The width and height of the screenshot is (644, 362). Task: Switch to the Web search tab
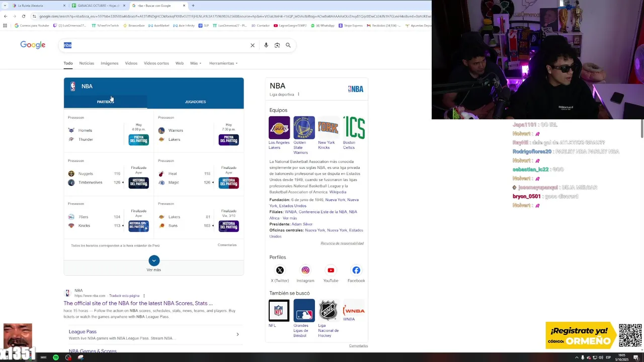(179, 63)
